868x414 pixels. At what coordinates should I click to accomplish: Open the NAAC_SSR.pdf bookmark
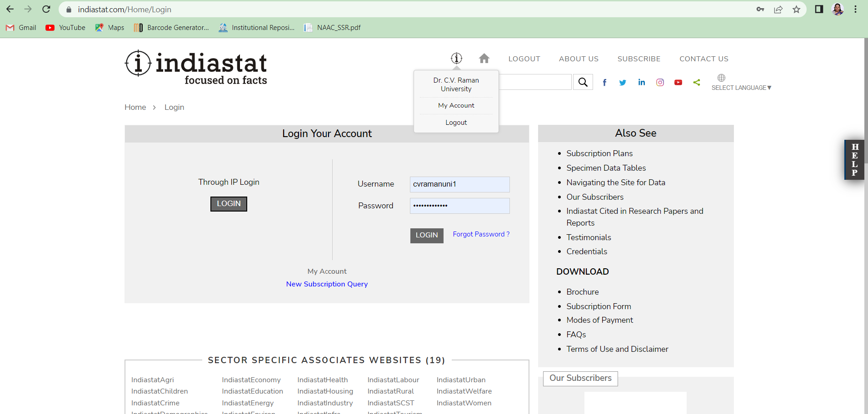(332, 28)
